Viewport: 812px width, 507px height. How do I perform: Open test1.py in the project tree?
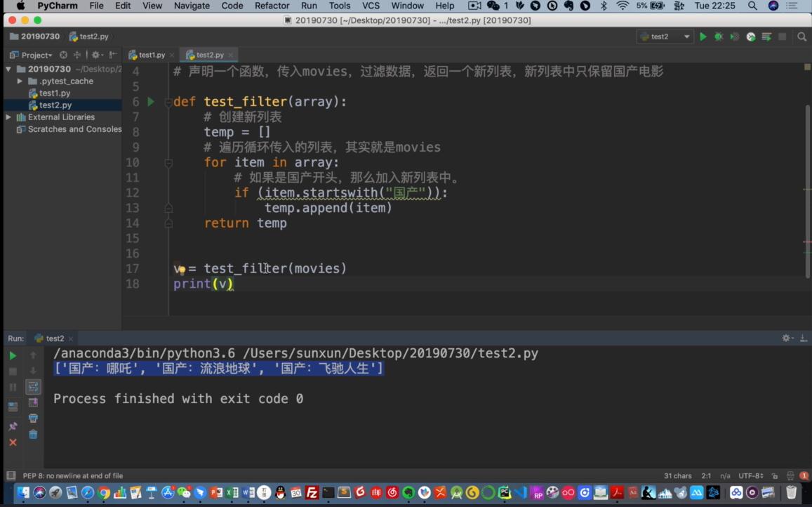point(50,93)
